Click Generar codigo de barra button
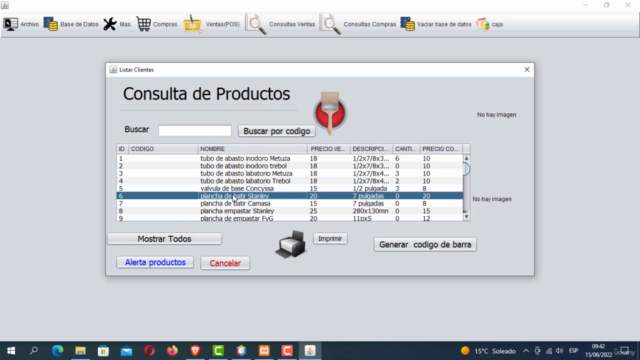This screenshot has height=360, width=640. [x=425, y=244]
